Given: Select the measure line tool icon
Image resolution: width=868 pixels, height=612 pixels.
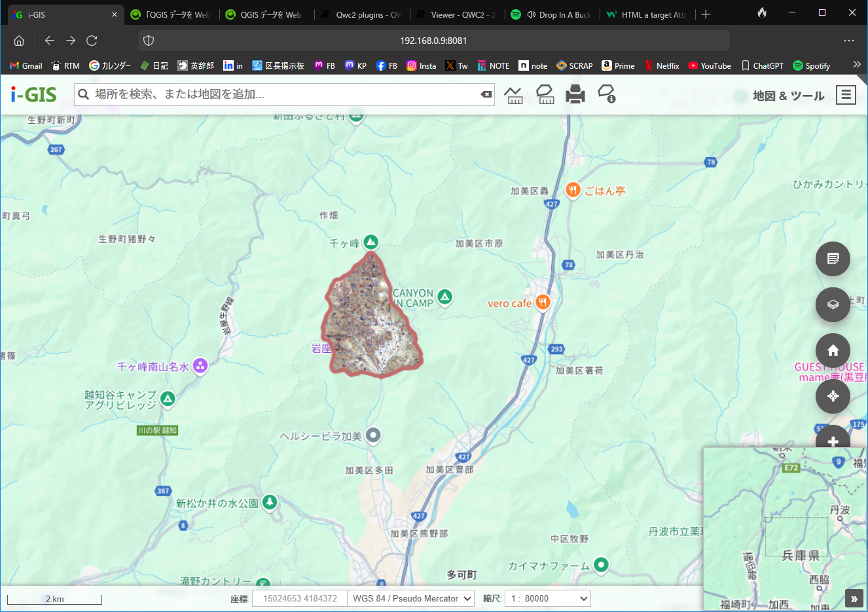Looking at the screenshot, I should coord(514,95).
